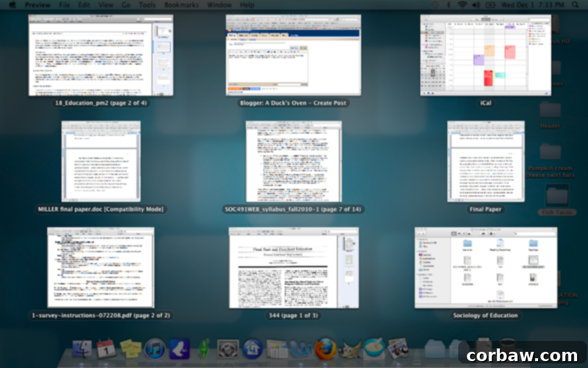588x368 pixels.
Task: Launch The Sims 3 from the Dock
Action: (x=203, y=349)
